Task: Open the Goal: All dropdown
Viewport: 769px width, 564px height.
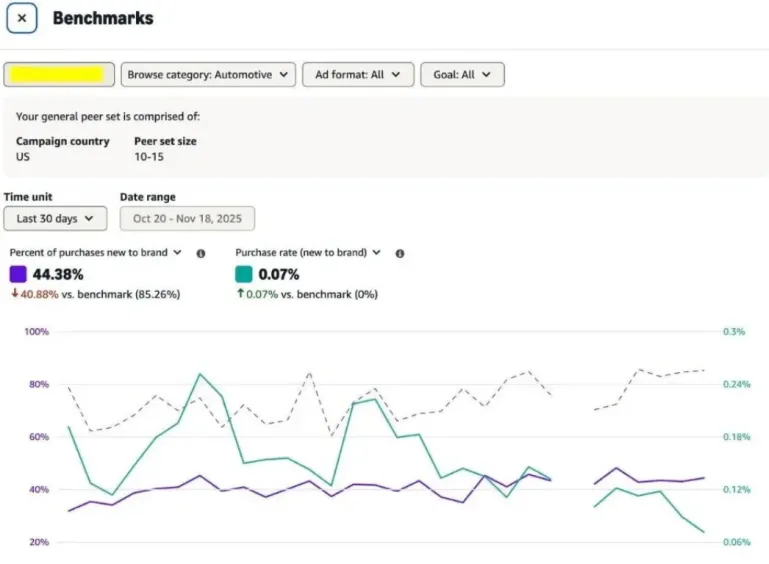Action: 462,75
